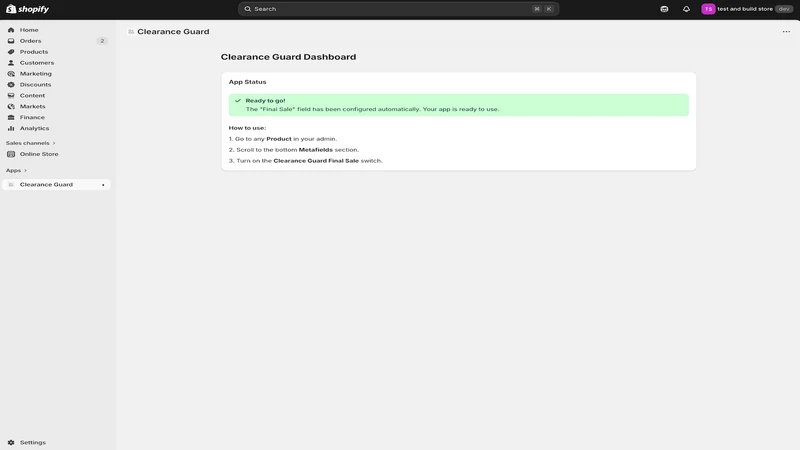Click the Online Store icon

coord(11,154)
